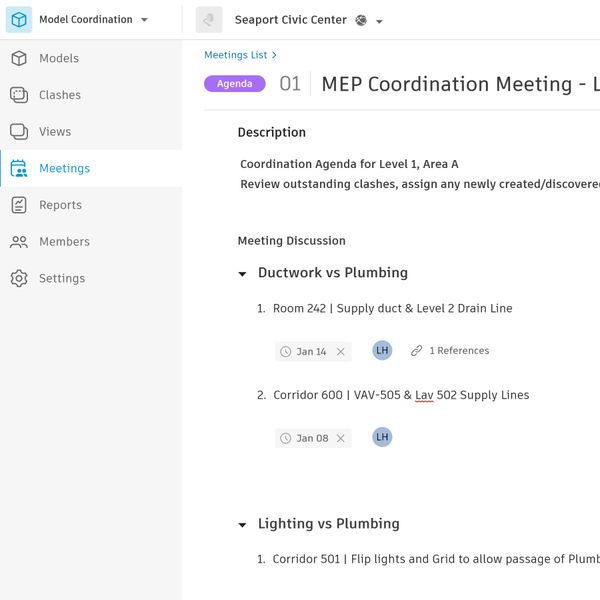Click the globe icon next to project name

tap(361, 20)
